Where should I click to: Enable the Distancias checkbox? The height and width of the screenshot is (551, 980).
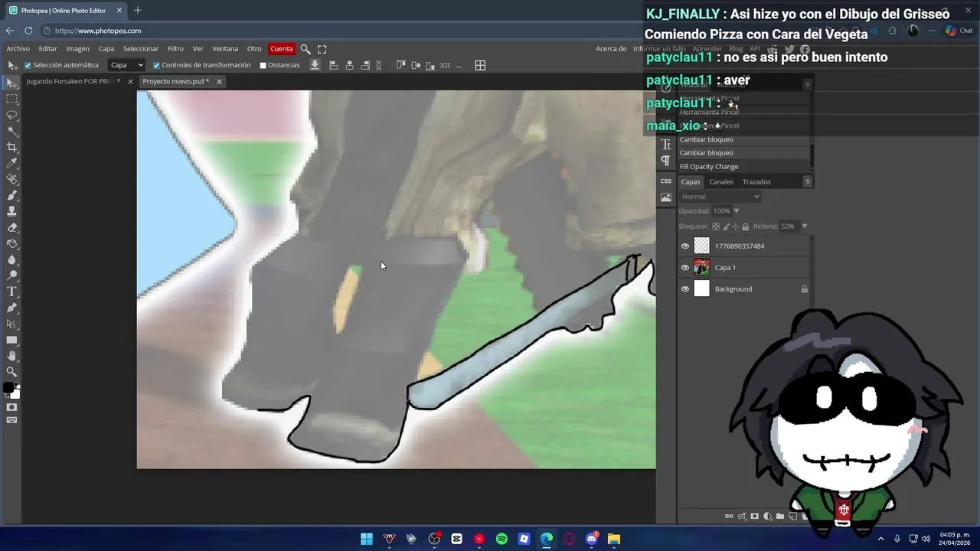click(x=263, y=65)
